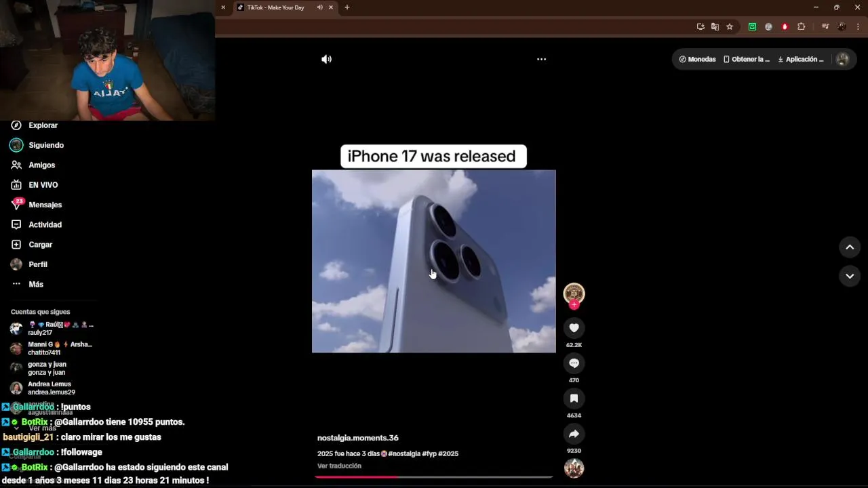Show translation via Ver traducción

(x=339, y=466)
